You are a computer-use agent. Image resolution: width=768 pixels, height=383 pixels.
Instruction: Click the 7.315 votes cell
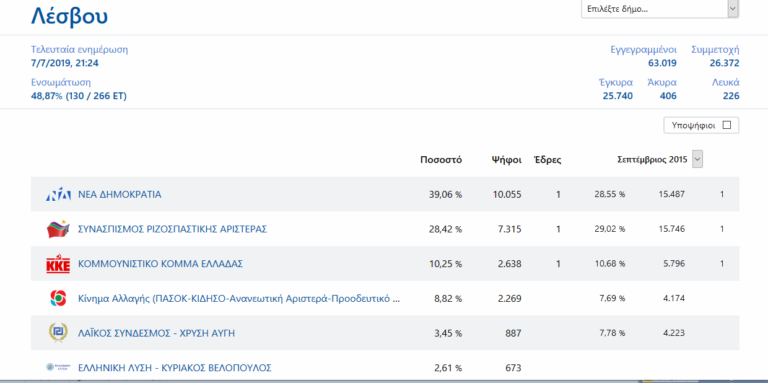[509, 229]
